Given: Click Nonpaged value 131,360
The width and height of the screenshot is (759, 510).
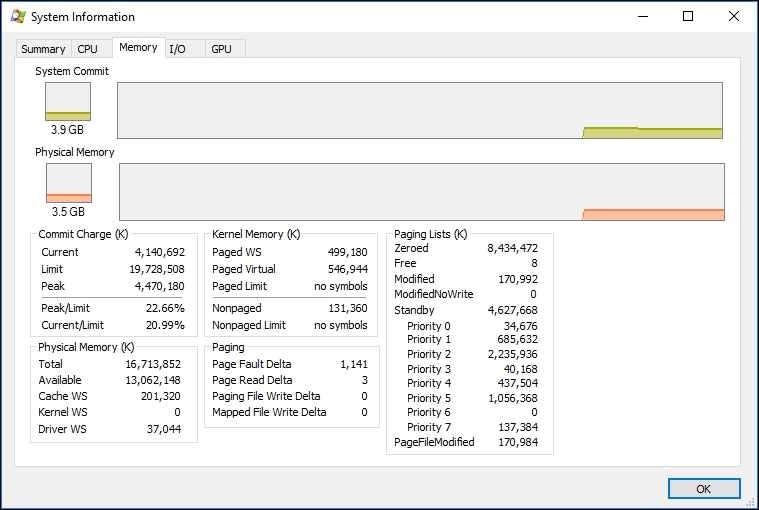Looking at the screenshot, I should [x=348, y=308].
